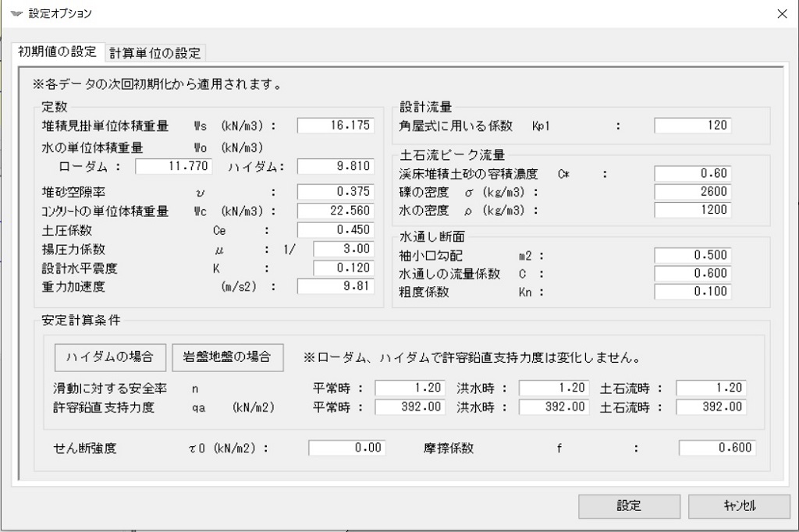Focus the 角屋式に用いる係数 Kp1 field
This screenshot has width=799, height=532.
[x=692, y=126]
